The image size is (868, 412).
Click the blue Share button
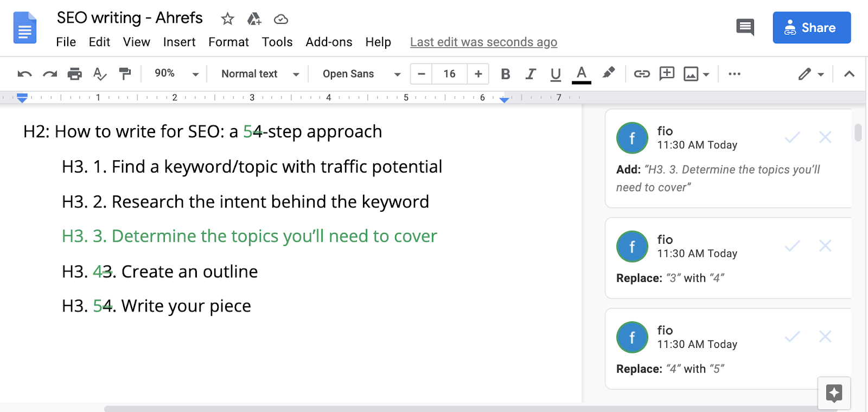pyautogui.click(x=812, y=28)
